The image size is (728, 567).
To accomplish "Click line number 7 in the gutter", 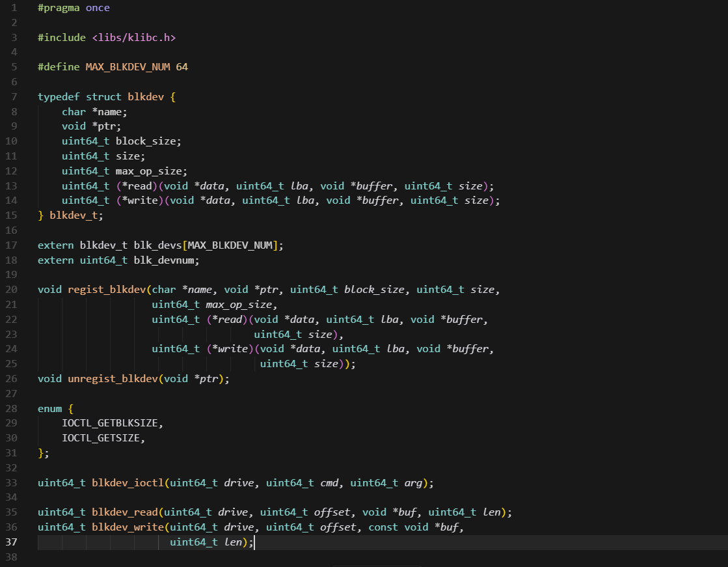I will [x=14, y=96].
